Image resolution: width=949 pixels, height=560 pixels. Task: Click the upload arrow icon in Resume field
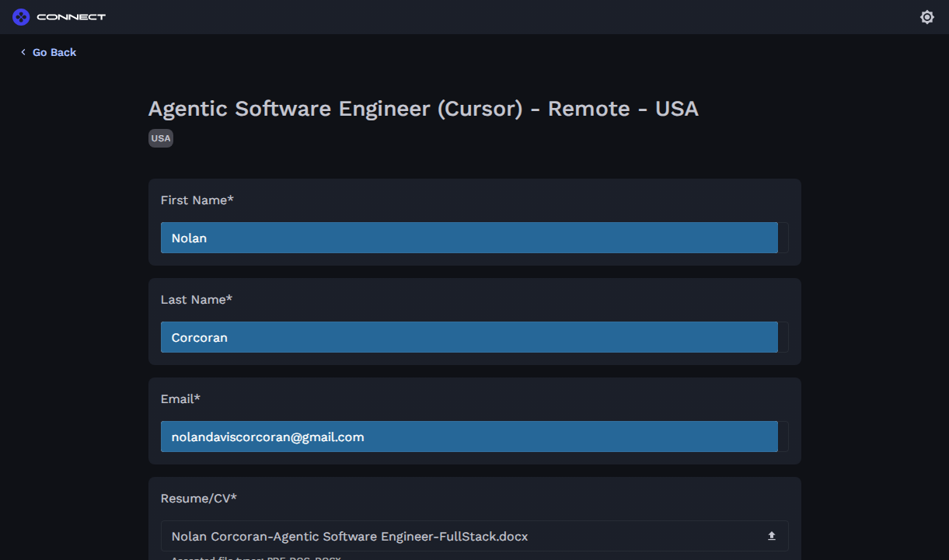pyautogui.click(x=771, y=536)
